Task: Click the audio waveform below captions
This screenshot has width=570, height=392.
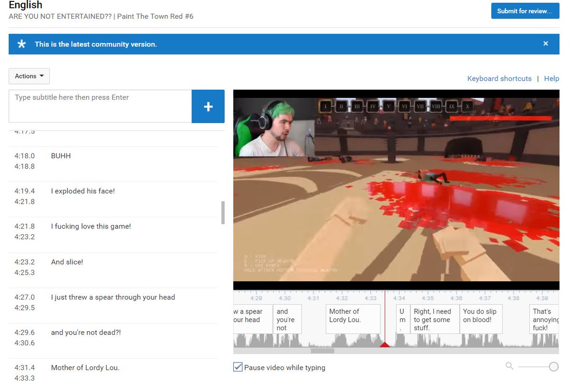Action: 396,341
